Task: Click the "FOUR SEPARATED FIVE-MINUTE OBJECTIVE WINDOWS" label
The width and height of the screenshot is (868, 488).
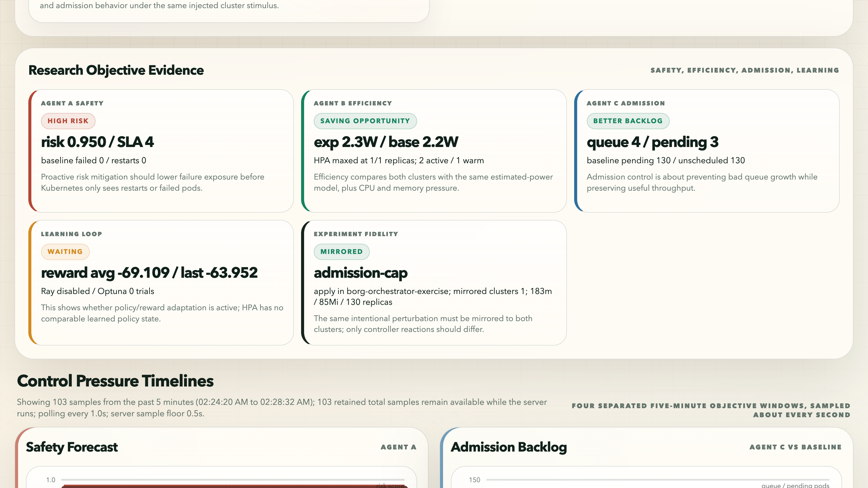Action: 711,410
